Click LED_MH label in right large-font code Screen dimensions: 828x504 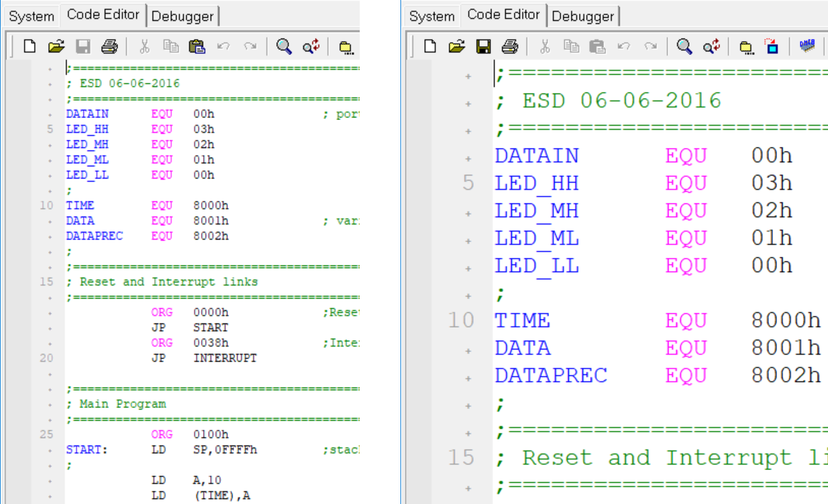(537, 211)
